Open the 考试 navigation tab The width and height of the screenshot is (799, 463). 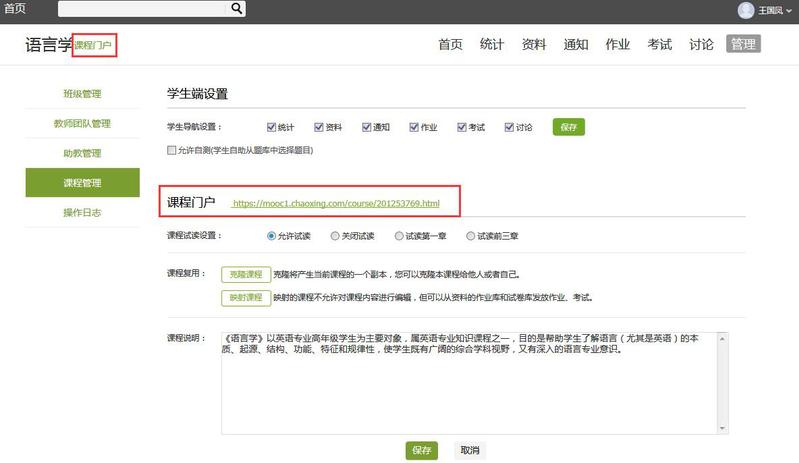[x=659, y=44]
